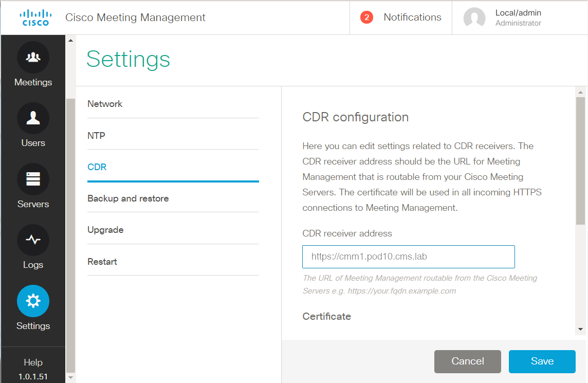Select Backup and restore tab
Screen dimensions: 588x383
[173, 198]
